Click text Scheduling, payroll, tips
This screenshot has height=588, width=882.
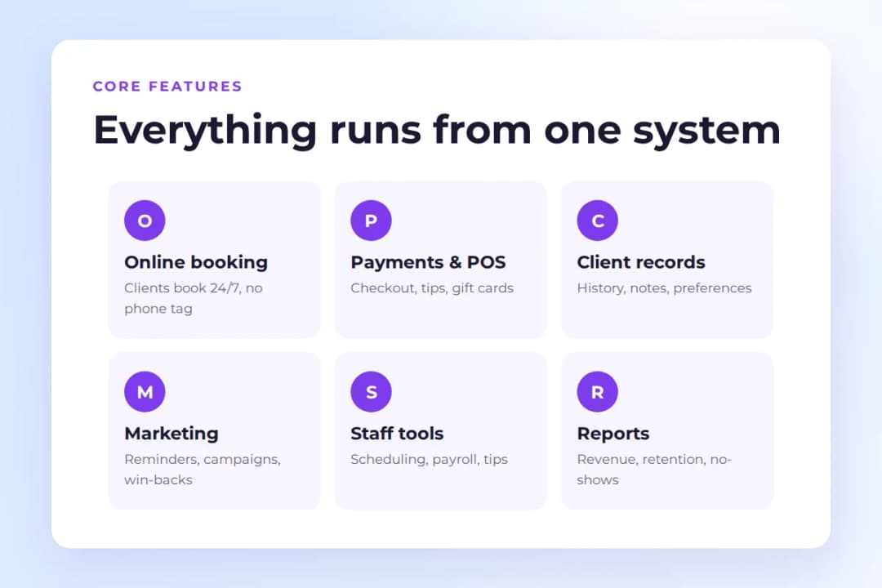point(430,459)
